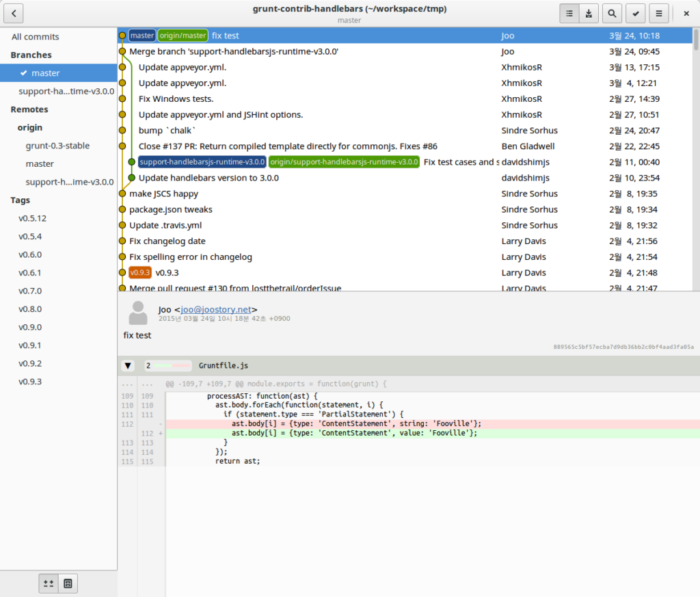Click author Ben Gladwell in commit list

coord(528,146)
